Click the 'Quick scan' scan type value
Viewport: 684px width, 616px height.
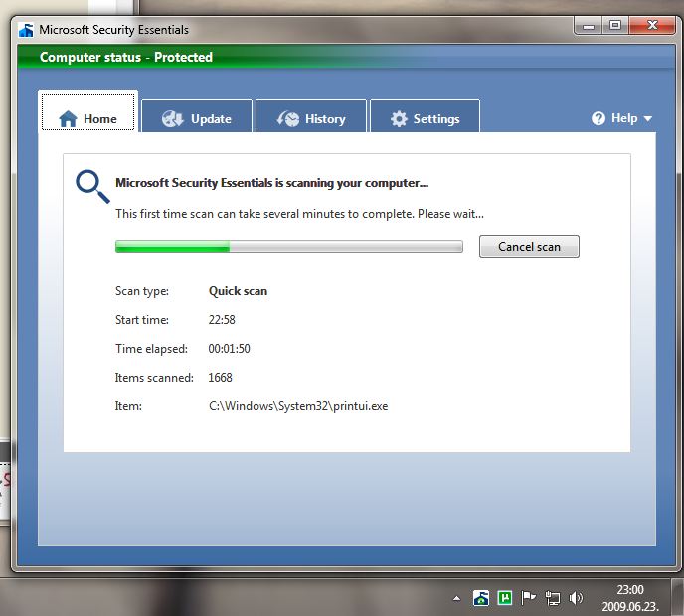pyautogui.click(x=238, y=291)
